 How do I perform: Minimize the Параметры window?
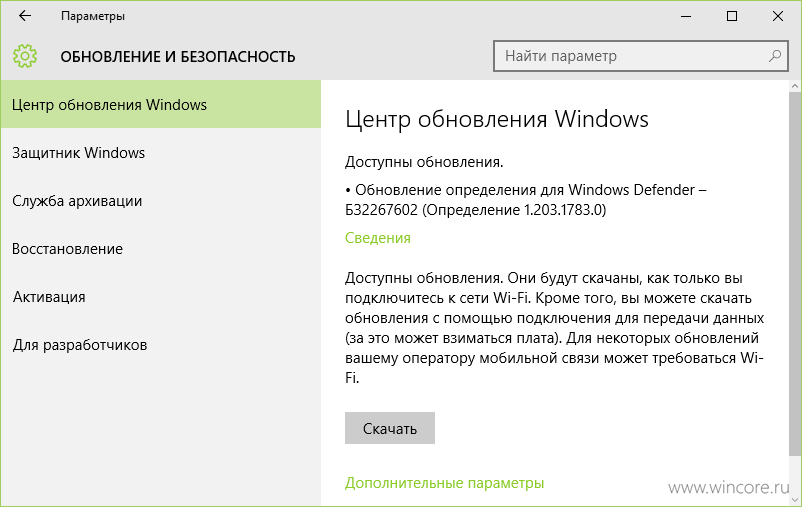(x=685, y=16)
